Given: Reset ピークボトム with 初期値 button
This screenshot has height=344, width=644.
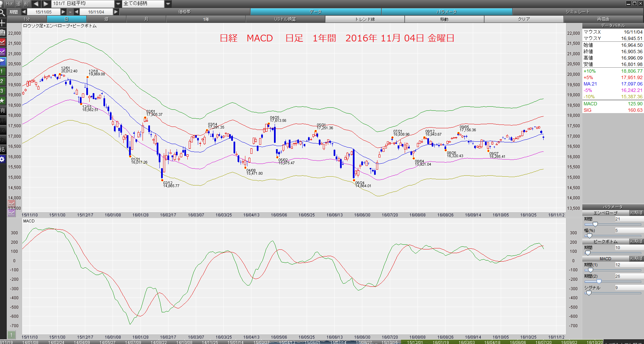Looking at the screenshot, I should 636,241.
